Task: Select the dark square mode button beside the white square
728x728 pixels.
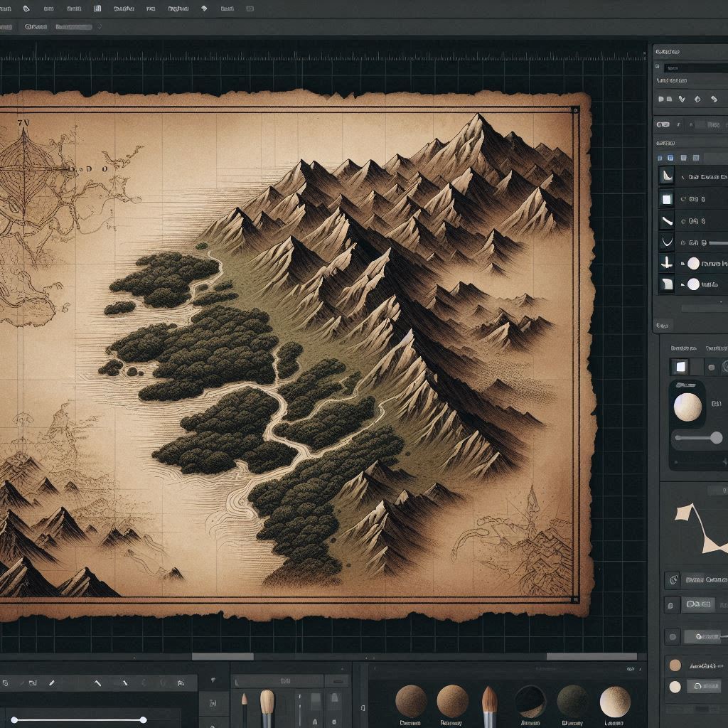Action: tap(697, 367)
